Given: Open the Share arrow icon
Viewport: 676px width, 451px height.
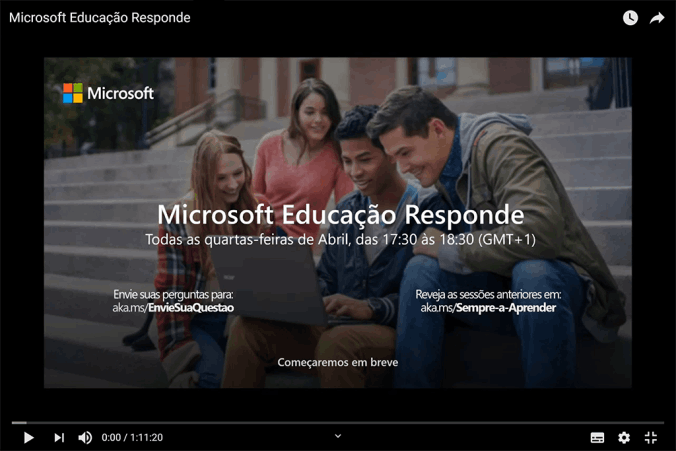Looking at the screenshot, I should [657, 18].
